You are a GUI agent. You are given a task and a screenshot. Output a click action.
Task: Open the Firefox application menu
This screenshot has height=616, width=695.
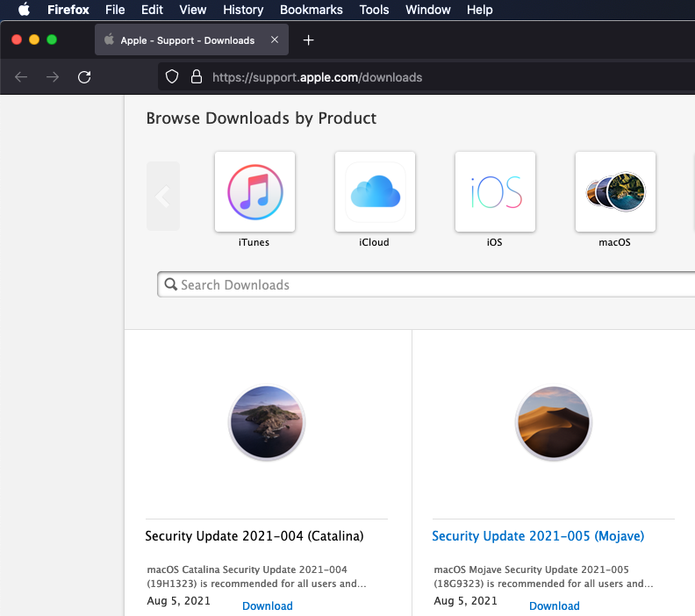(68, 10)
